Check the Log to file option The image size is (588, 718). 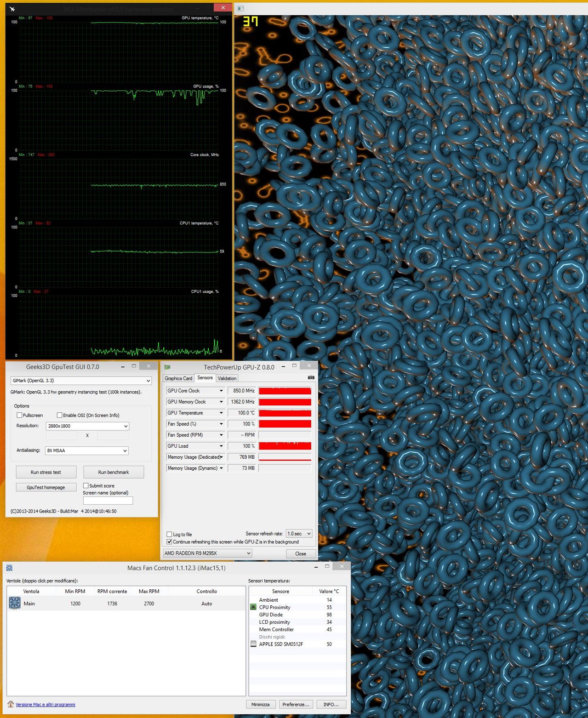click(x=169, y=534)
